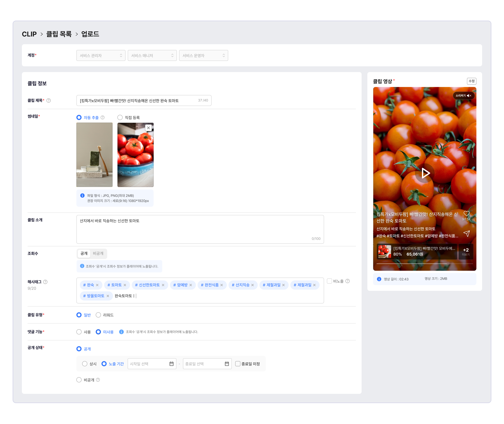Select the 직접 등록 thumbnail radio option
The image size is (504, 424).
[120, 118]
